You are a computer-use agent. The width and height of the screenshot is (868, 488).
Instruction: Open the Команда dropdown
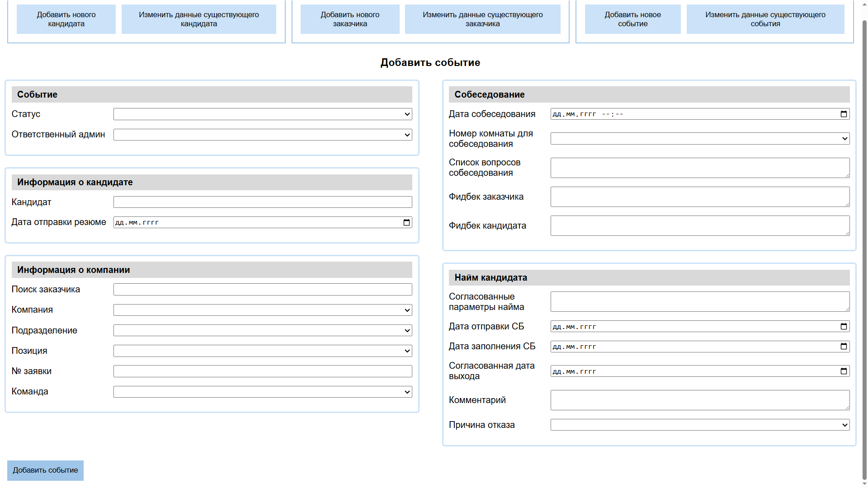click(x=262, y=392)
